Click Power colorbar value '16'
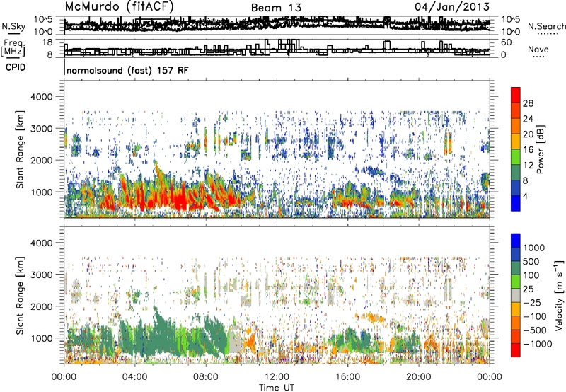Screen dimensions: 566x392 click(x=528, y=150)
